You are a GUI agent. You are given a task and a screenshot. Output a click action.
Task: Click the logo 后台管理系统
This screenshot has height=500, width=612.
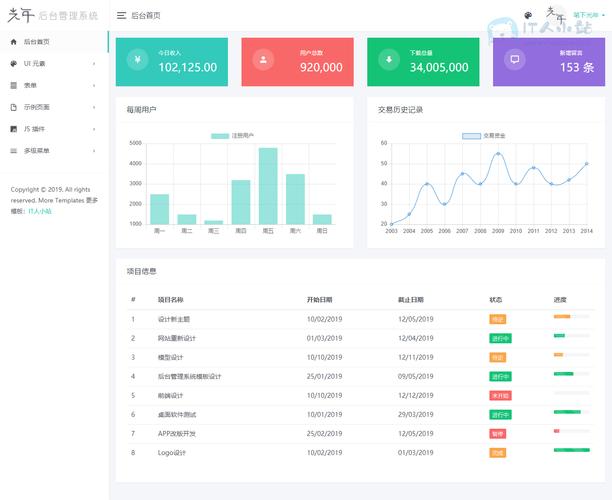click(53, 15)
